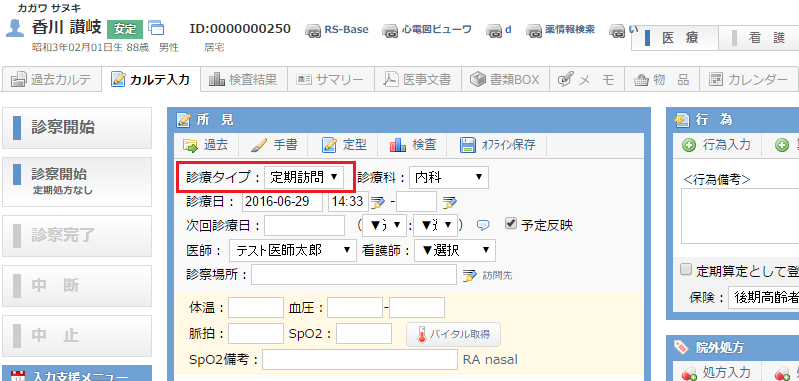The height and width of the screenshot is (381, 799).
Task: Click the SpO2備考 input field
Action: [360, 360]
